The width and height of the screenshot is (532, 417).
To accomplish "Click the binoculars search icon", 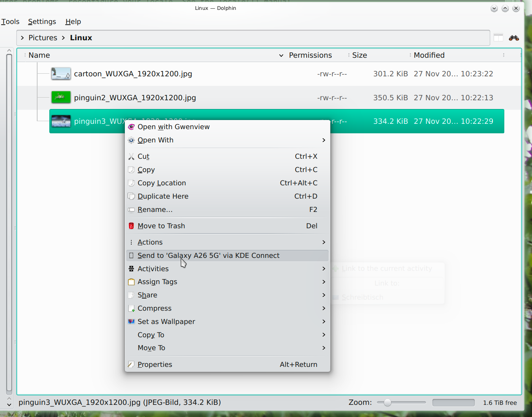I will click(514, 38).
